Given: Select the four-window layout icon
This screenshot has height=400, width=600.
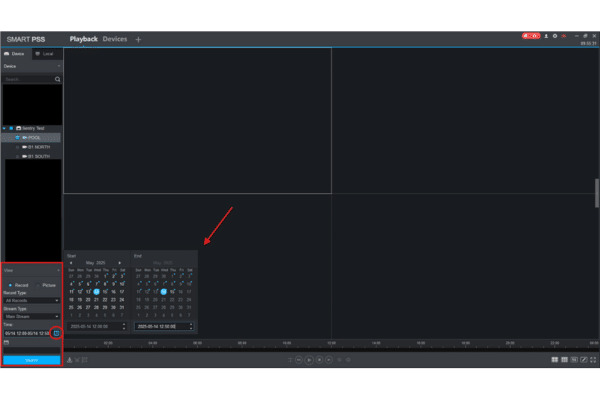Looking at the screenshot, I should click(x=554, y=360).
